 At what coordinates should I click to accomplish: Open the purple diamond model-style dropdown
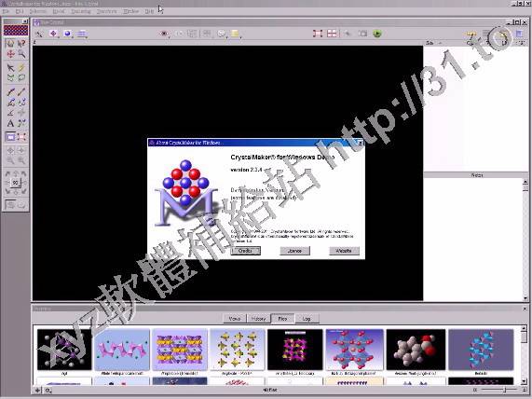coord(54,34)
